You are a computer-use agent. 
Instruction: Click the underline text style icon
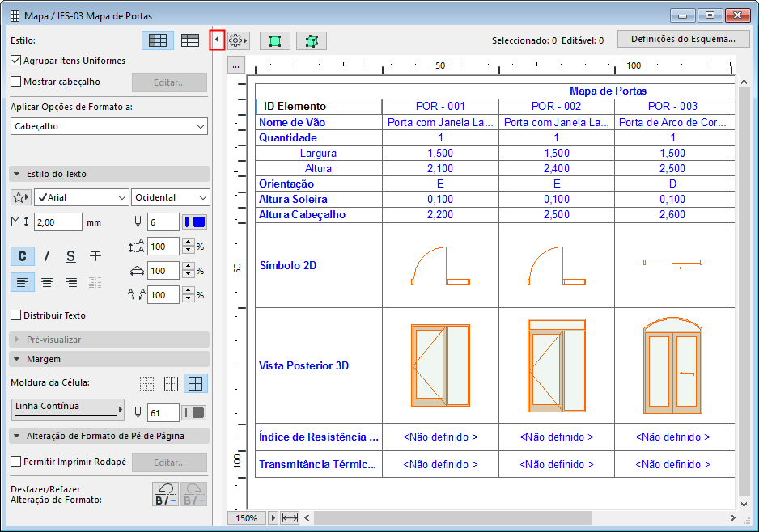tap(71, 256)
